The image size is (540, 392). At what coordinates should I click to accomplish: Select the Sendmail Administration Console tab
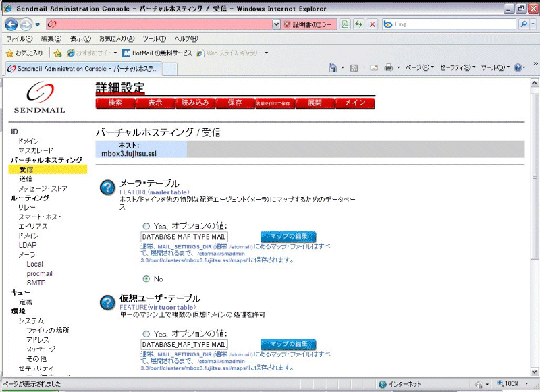83,69
